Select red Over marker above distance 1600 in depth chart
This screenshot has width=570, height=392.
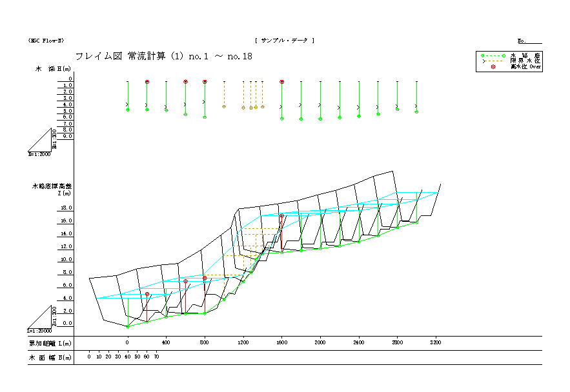[282, 82]
